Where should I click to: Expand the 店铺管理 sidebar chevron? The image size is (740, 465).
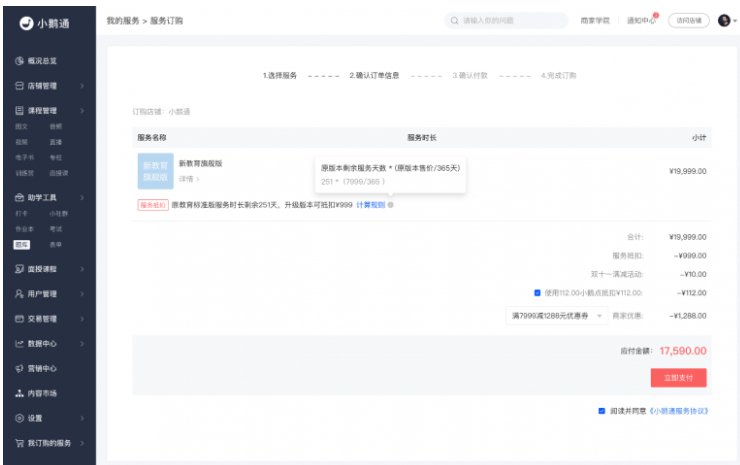[x=82, y=86]
